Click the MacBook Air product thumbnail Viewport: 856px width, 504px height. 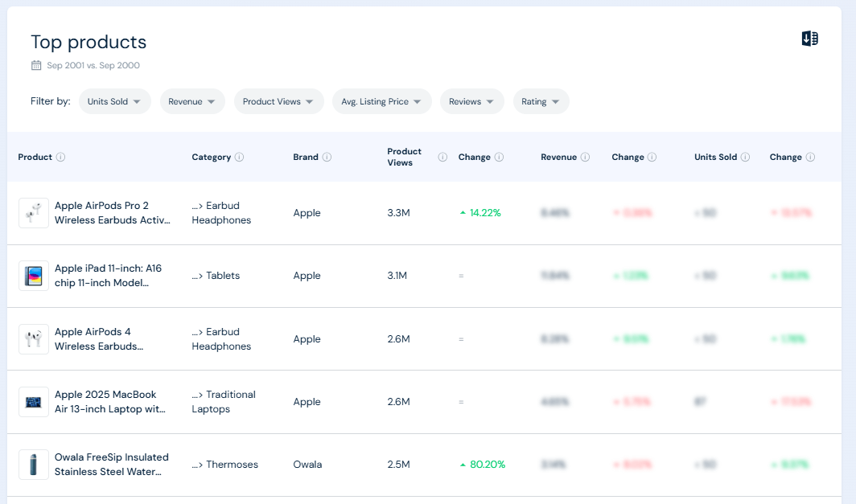click(33, 402)
